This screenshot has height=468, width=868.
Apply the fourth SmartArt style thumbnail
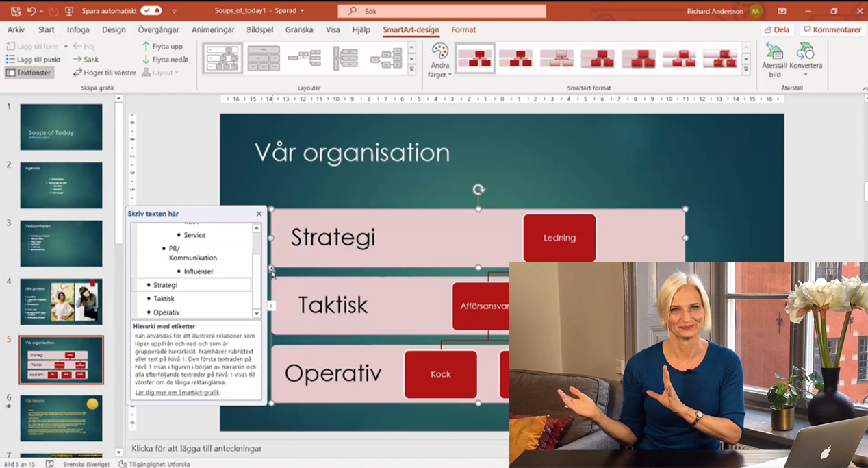tap(597, 58)
